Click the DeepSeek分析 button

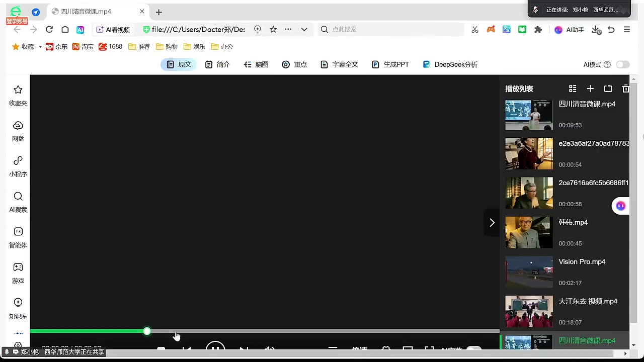point(450,64)
